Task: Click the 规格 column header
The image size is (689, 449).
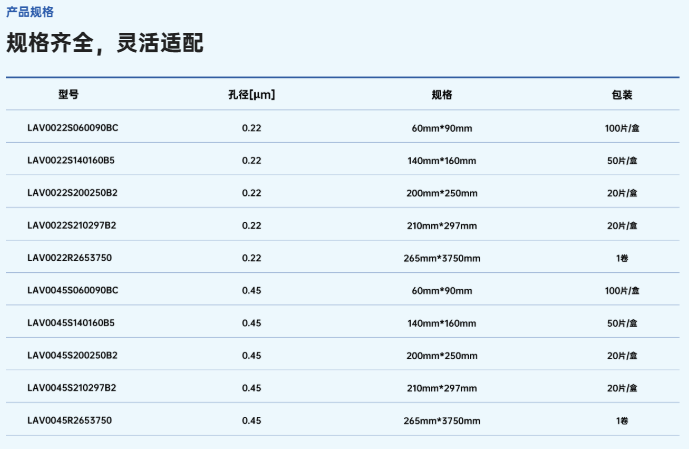Action: click(x=442, y=94)
